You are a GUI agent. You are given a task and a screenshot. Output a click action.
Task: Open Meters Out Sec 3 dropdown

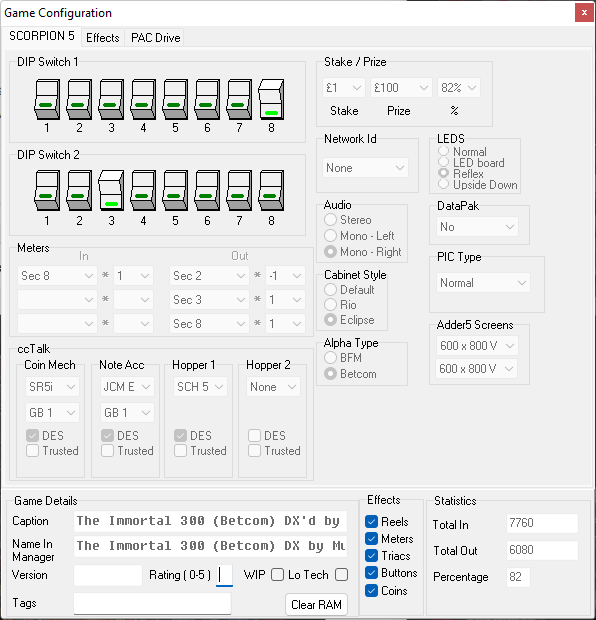coord(209,300)
